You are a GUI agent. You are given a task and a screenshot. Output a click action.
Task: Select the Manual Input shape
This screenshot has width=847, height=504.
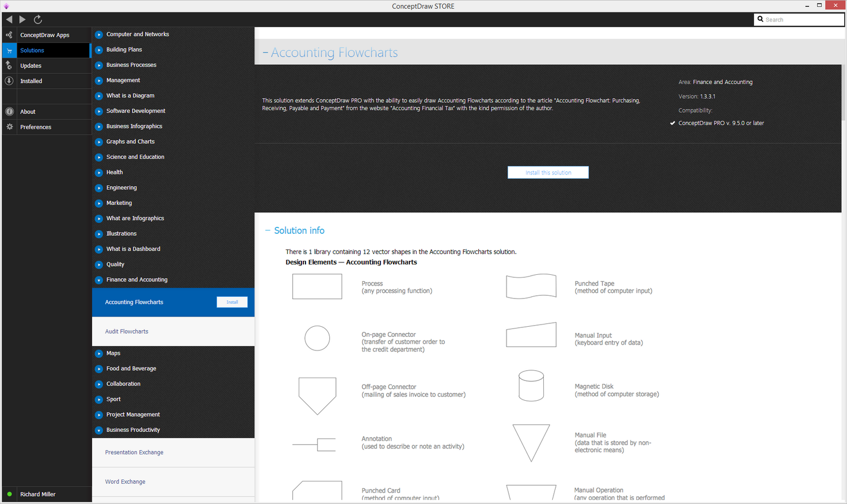(531, 335)
